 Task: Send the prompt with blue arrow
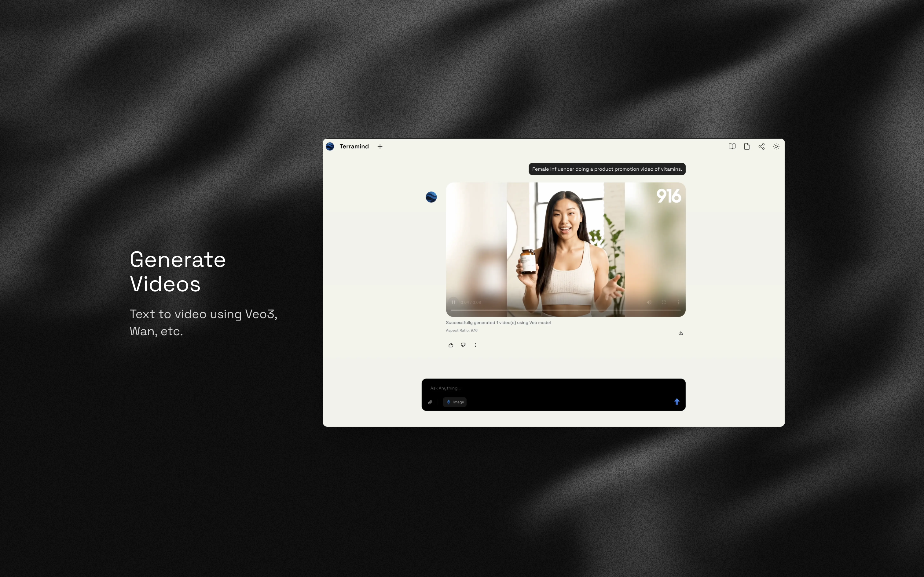[x=676, y=401]
